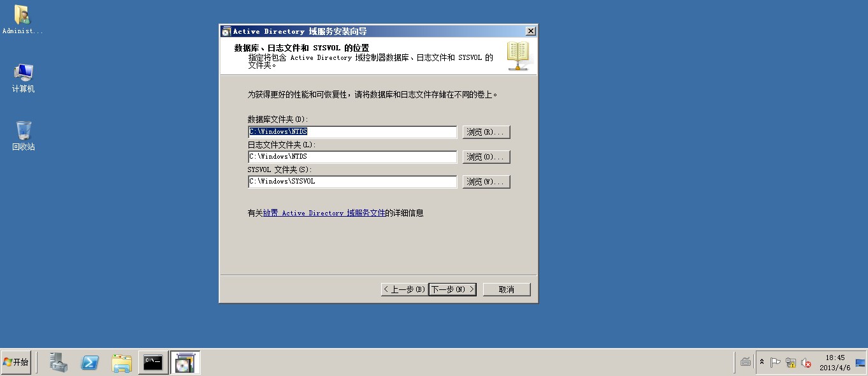The height and width of the screenshot is (376, 868).
Task: Cancel the wizard with 取消 button
Action: pos(507,289)
